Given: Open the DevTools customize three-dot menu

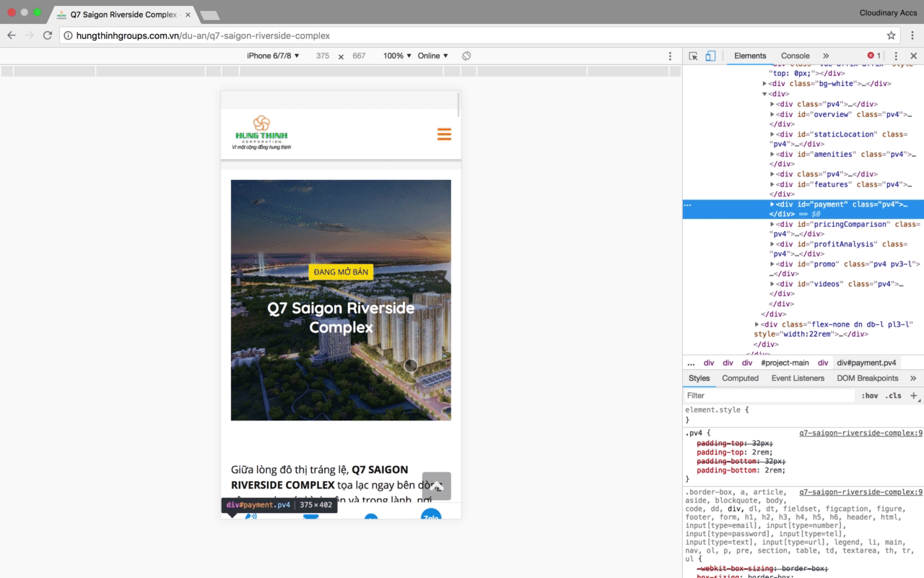Looking at the screenshot, I should click(x=896, y=56).
